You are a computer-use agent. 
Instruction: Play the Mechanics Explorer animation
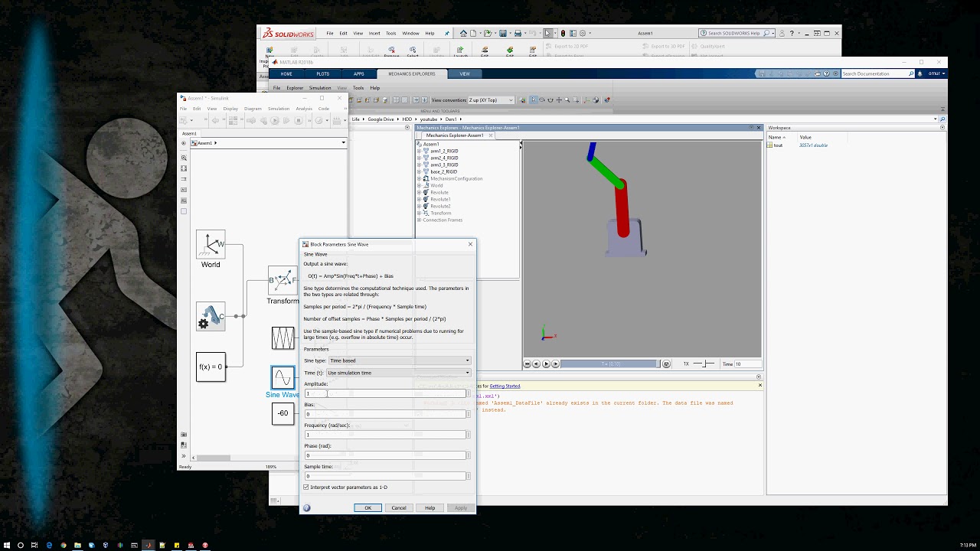click(546, 364)
